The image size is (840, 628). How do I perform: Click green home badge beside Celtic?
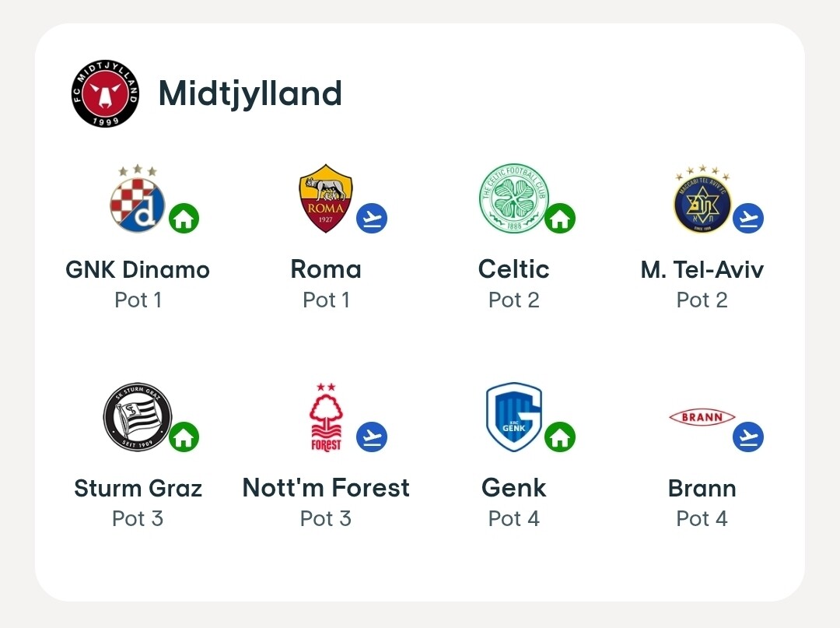coord(560,218)
